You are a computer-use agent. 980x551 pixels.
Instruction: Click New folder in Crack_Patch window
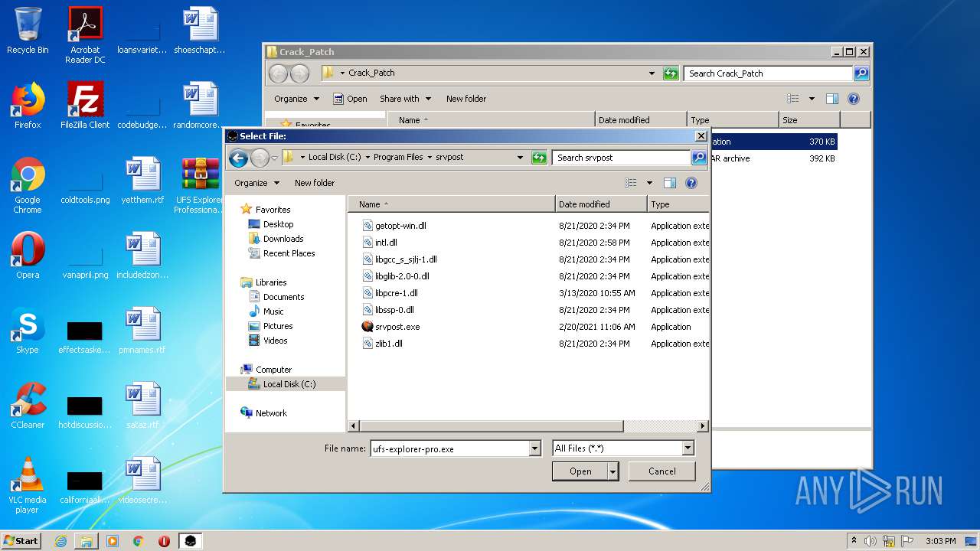pos(466,99)
